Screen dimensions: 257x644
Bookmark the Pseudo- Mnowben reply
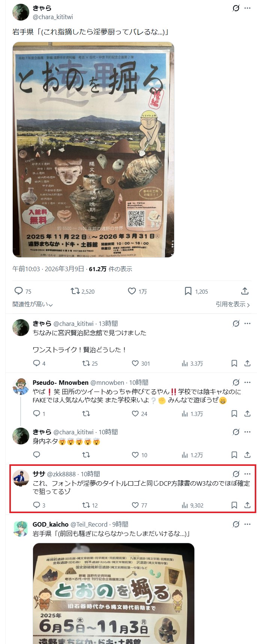point(234,413)
